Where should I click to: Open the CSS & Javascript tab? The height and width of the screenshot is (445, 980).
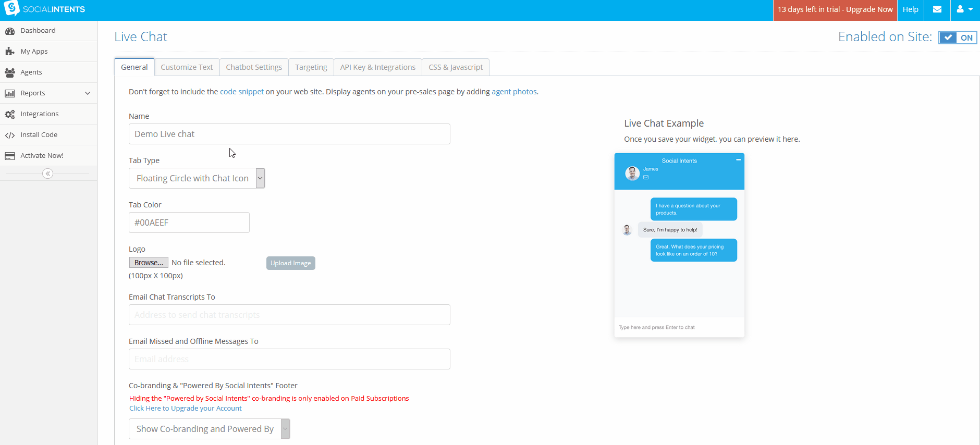(x=456, y=67)
